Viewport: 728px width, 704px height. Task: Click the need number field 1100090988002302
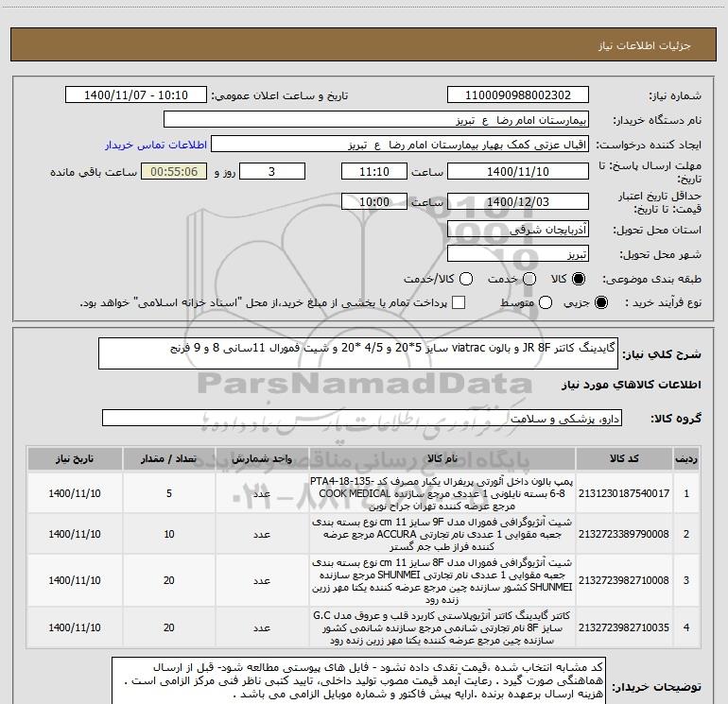[x=518, y=95]
